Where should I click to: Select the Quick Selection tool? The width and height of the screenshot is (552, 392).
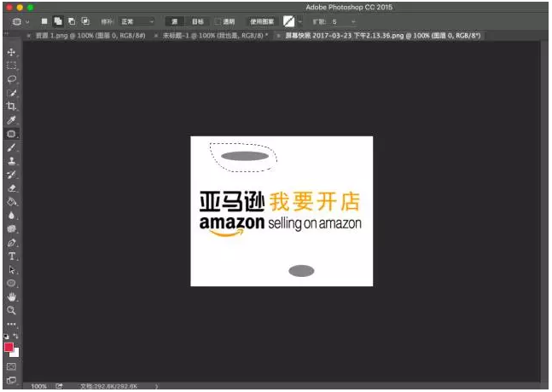(x=11, y=93)
